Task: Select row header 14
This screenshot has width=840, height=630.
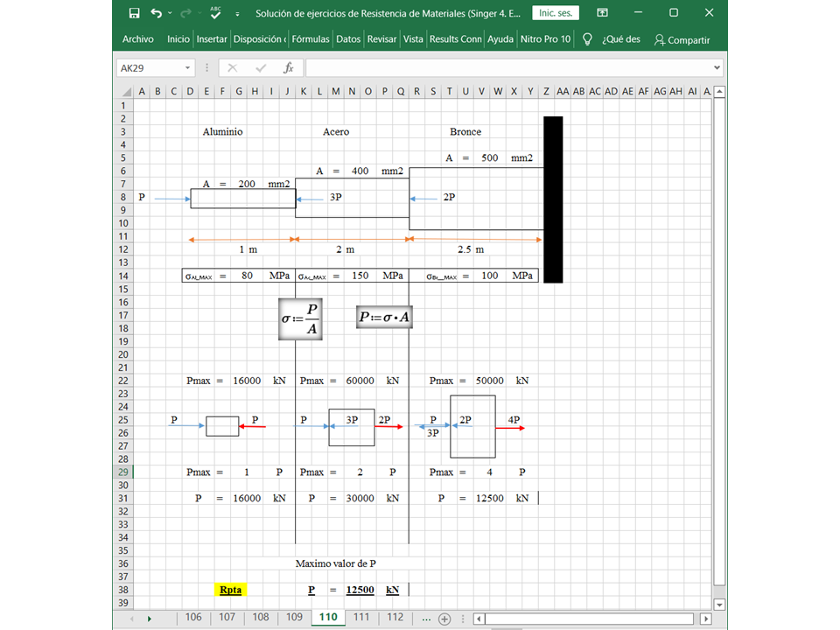Action: tap(123, 276)
